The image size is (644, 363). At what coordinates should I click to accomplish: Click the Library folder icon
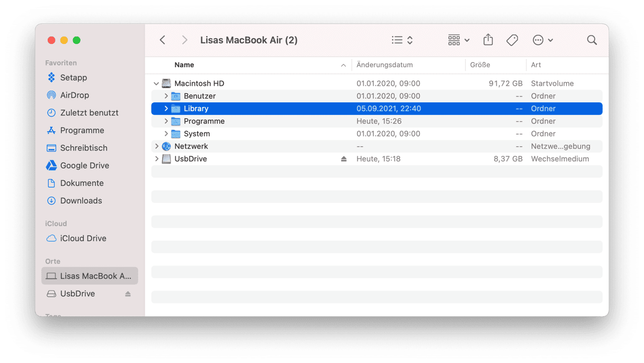point(176,109)
